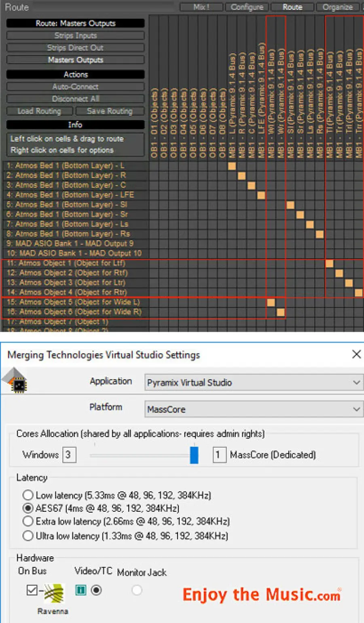Toggle the On Bus Ravenna checkbox

click(x=32, y=590)
